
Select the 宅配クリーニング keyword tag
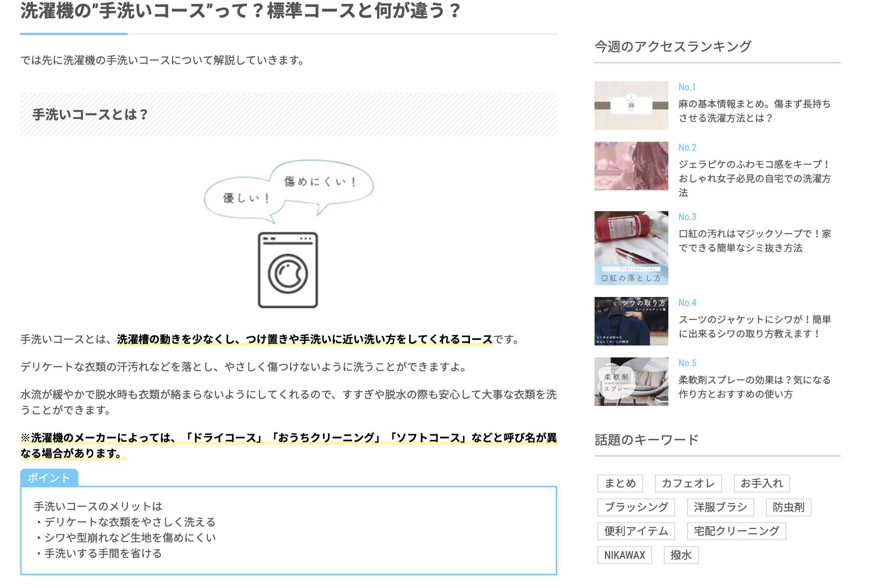click(736, 531)
